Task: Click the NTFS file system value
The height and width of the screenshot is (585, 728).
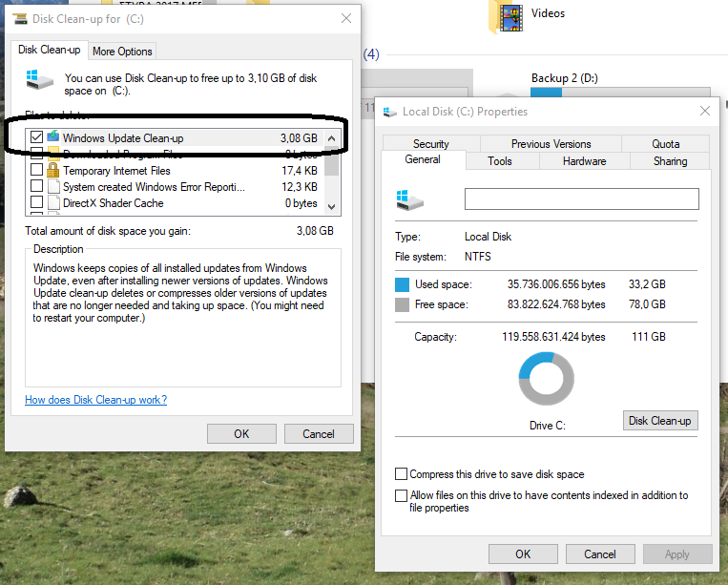Action: pos(478,257)
